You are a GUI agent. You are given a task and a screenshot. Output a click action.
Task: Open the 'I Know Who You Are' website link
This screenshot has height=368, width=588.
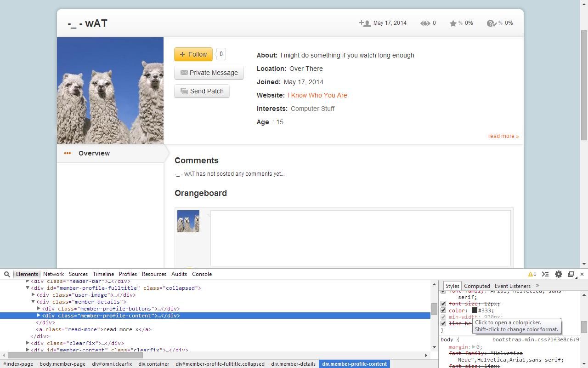pyautogui.click(x=317, y=95)
